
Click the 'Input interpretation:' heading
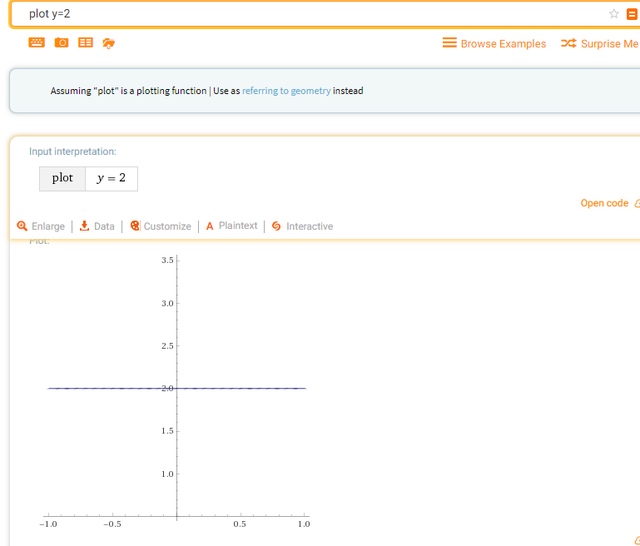click(x=73, y=151)
